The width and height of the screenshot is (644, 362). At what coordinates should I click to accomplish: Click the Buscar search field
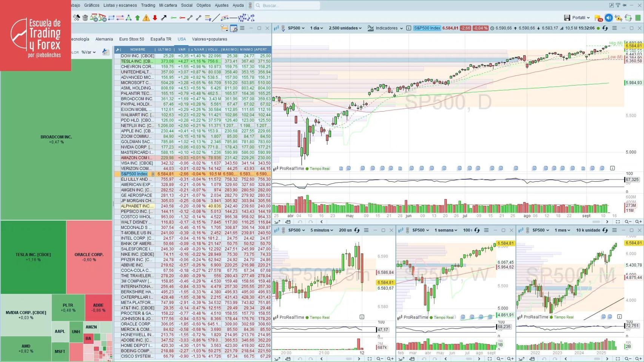(287, 5)
